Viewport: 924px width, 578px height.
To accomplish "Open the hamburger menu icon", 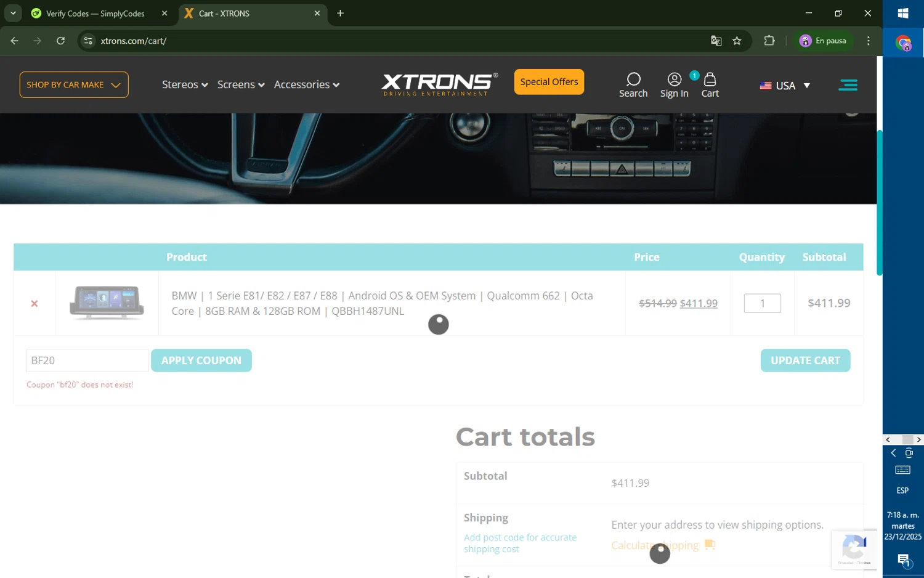I will coord(848,85).
